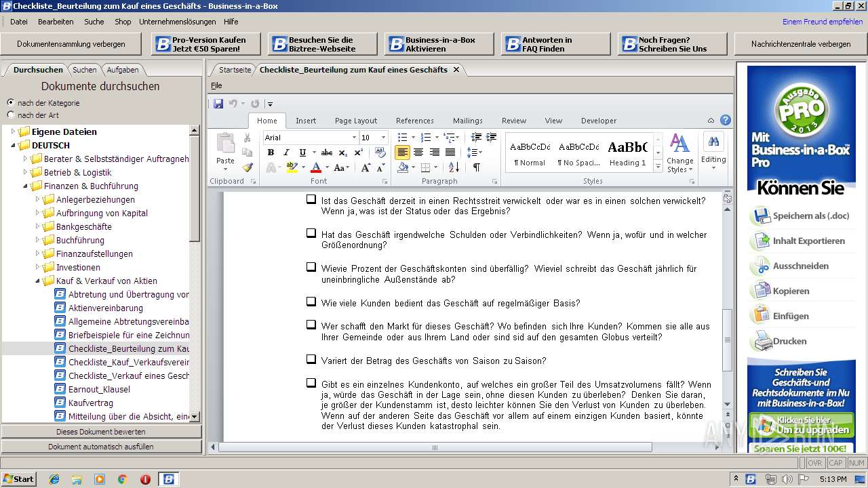Check the box for 'Variert der Betrag' question

click(x=311, y=359)
